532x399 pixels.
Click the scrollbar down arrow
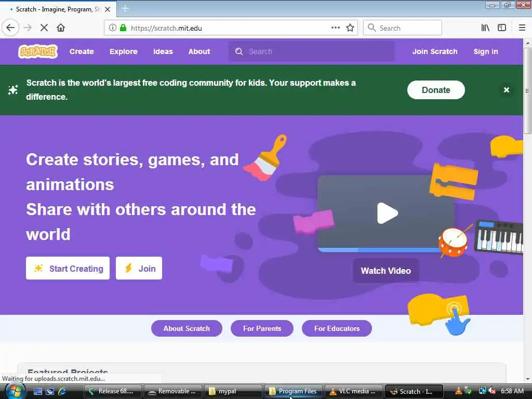pyautogui.click(x=528, y=379)
